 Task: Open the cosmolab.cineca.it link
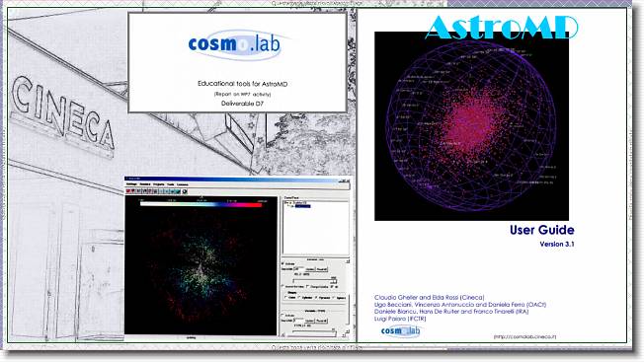(x=524, y=336)
